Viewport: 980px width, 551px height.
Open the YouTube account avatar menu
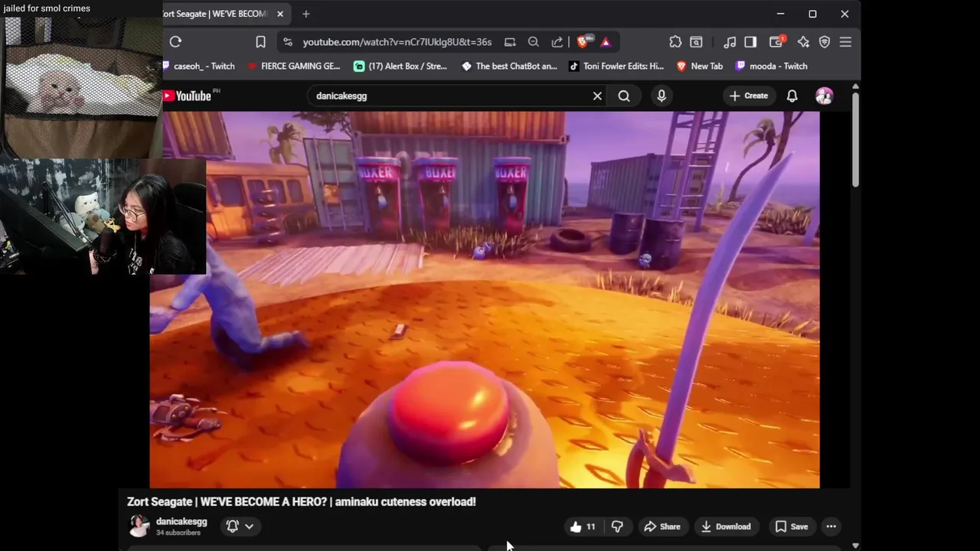pos(825,96)
